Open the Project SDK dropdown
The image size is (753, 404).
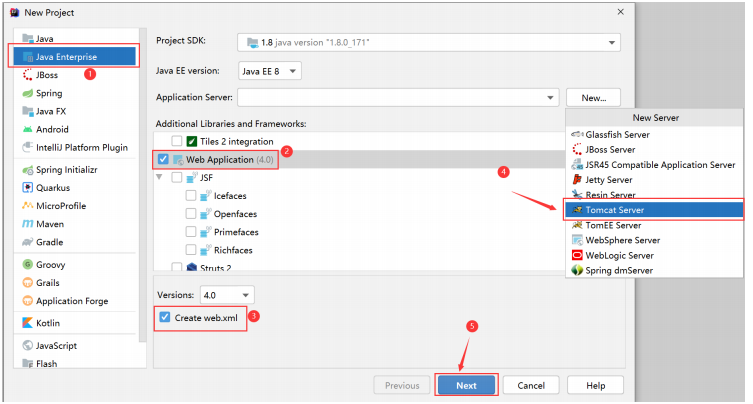click(428, 42)
